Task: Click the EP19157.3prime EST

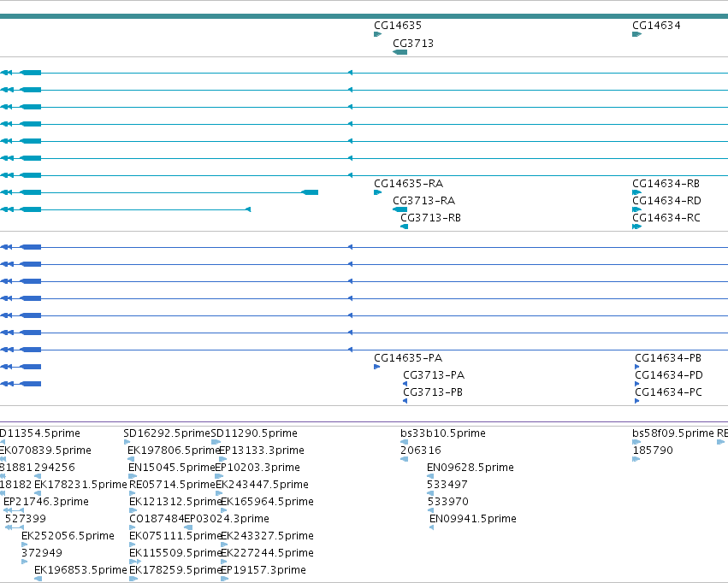Action: [x=225, y=579]
